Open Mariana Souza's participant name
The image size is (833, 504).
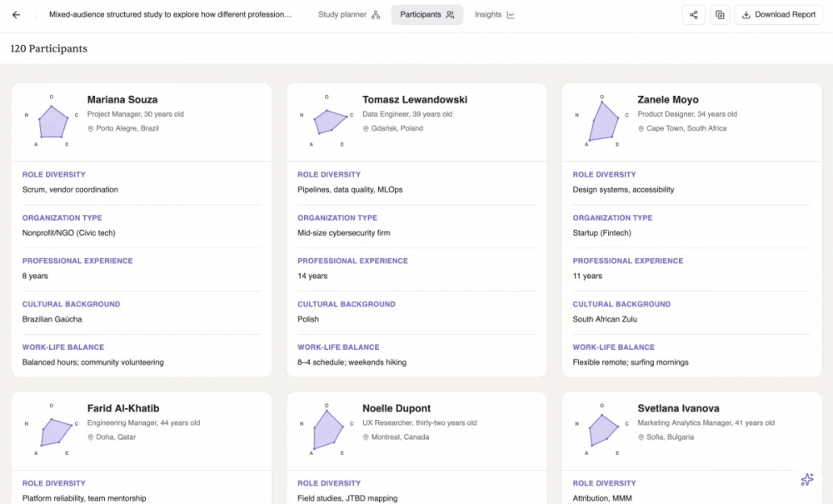point(122,99)
